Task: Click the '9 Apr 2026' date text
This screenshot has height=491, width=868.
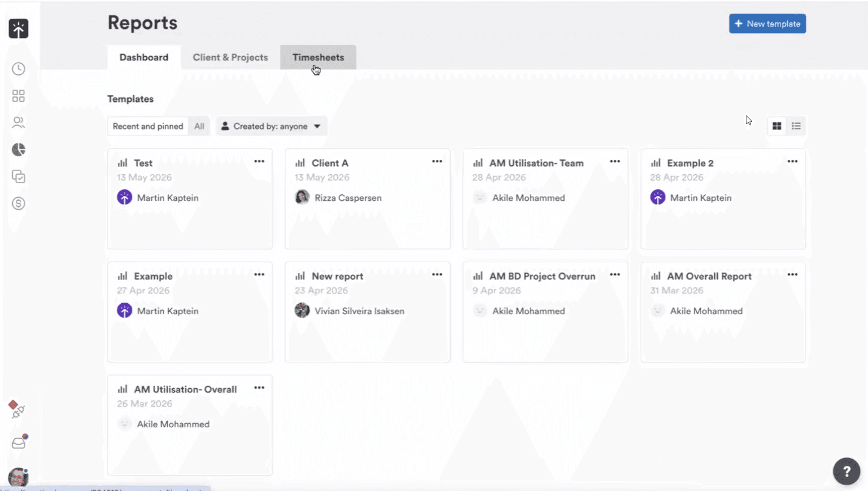Action: tap(496, 291)
